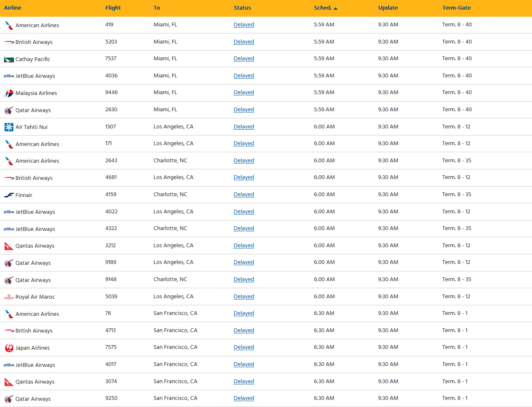Open Delayed status link for flight 3212
The height and width of the screenshot is (407, 532).
244,246
